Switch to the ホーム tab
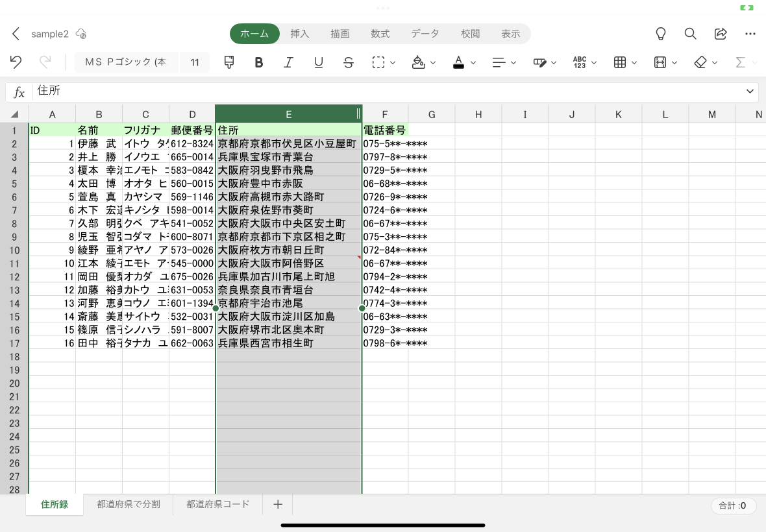 click(254, 34)
